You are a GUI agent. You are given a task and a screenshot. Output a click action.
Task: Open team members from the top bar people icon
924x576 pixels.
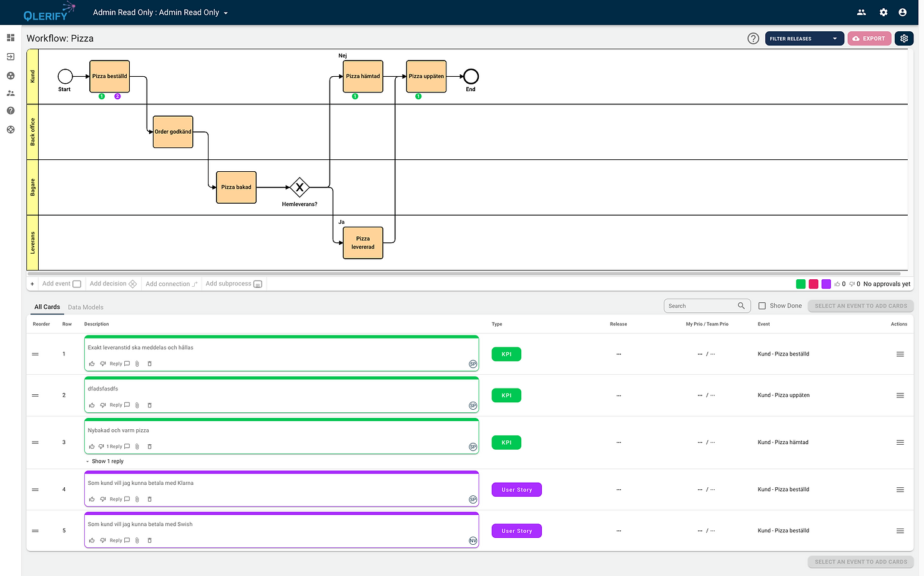(861, 12)
